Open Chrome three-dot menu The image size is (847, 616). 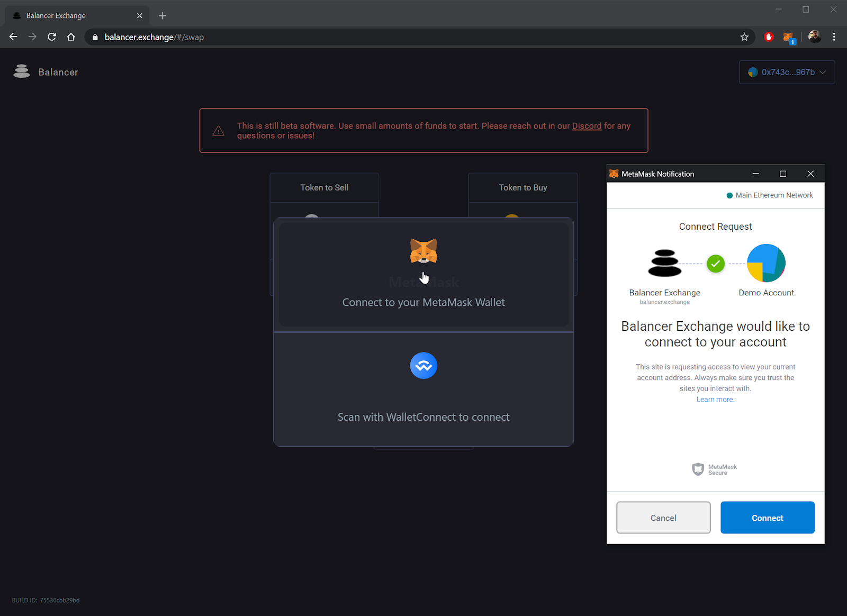pos(834,37)
